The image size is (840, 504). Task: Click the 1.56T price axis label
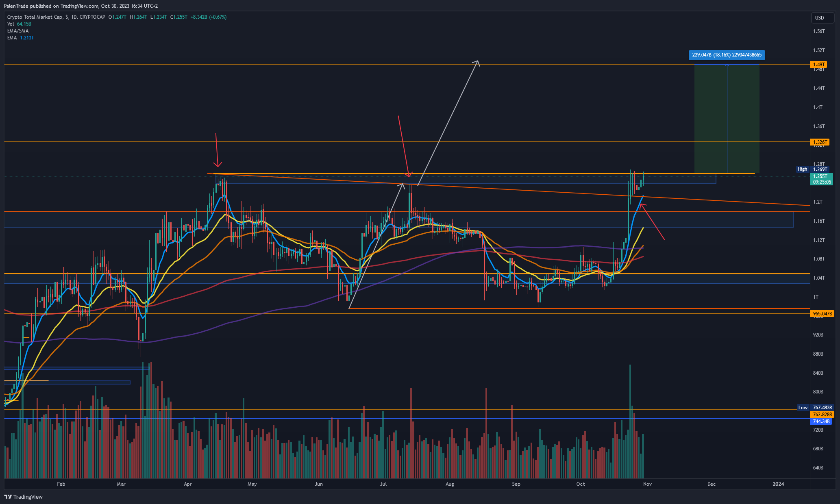[x=819, y=31]
